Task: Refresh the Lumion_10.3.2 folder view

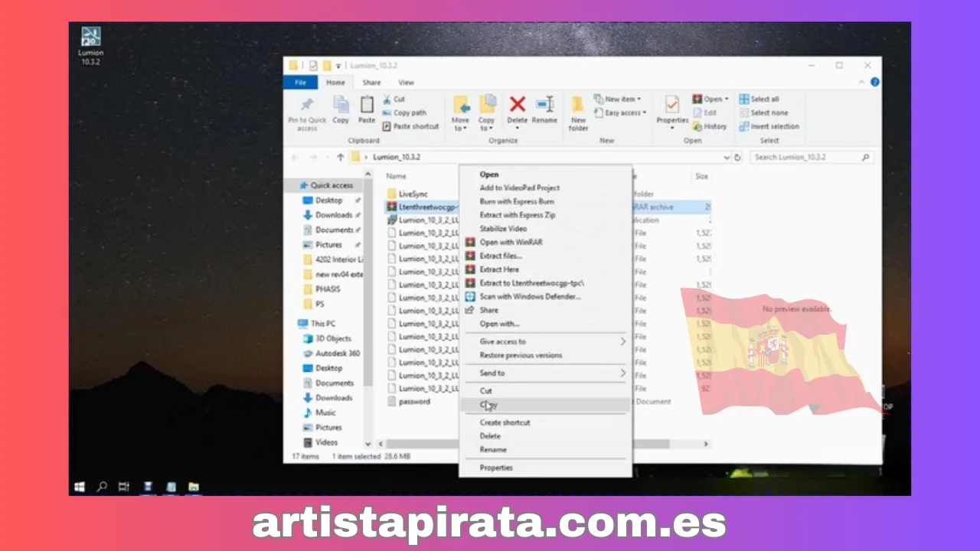Action: point(737,157)
